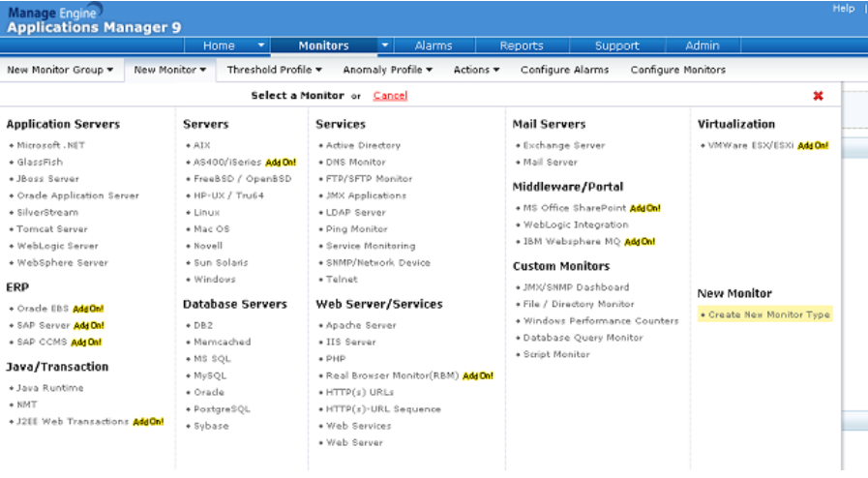Select IBM Websphere MQ monitor
868x478 pixels.
tap(572, 241)
